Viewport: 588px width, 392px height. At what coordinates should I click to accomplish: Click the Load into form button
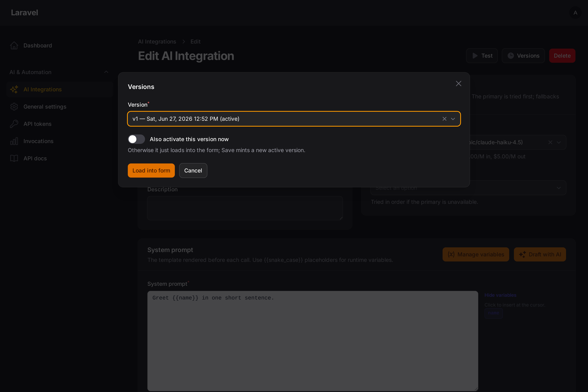(x=151, y=171)
